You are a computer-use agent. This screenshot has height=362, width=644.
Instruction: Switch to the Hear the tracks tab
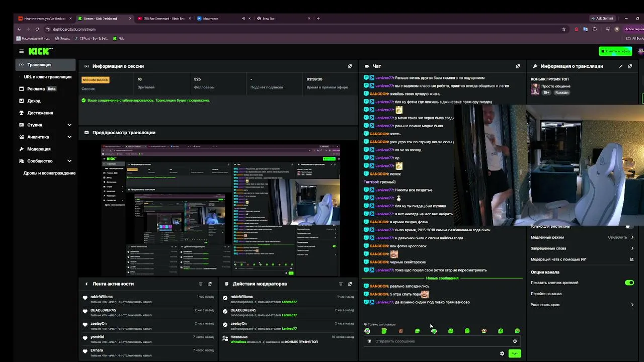click(45, 19)
